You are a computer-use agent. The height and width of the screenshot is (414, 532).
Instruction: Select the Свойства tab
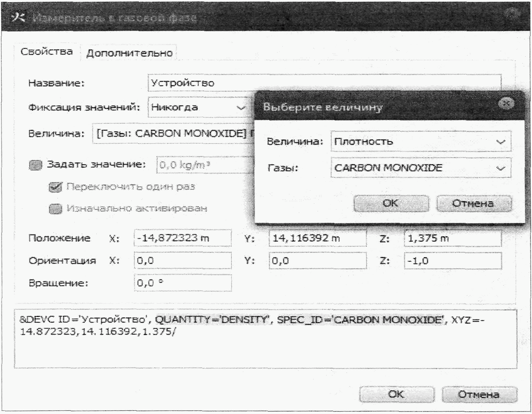click(46, 52)
